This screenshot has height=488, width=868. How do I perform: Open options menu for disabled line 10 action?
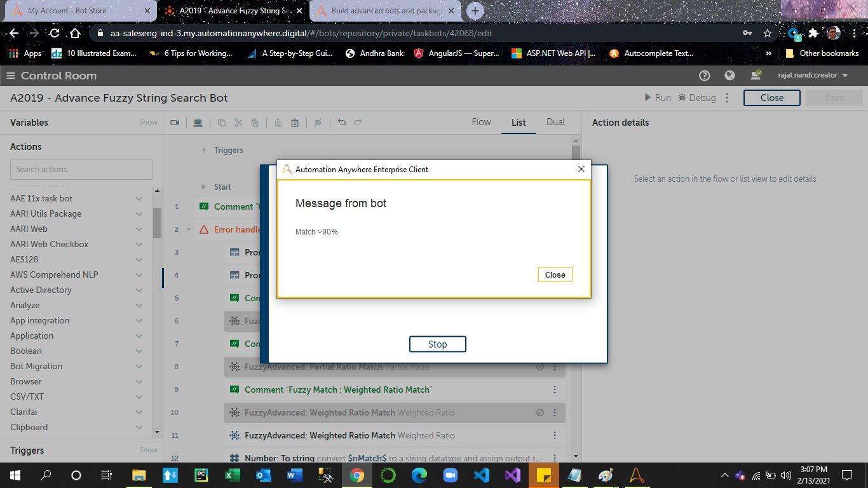click(x=554, y=412)
